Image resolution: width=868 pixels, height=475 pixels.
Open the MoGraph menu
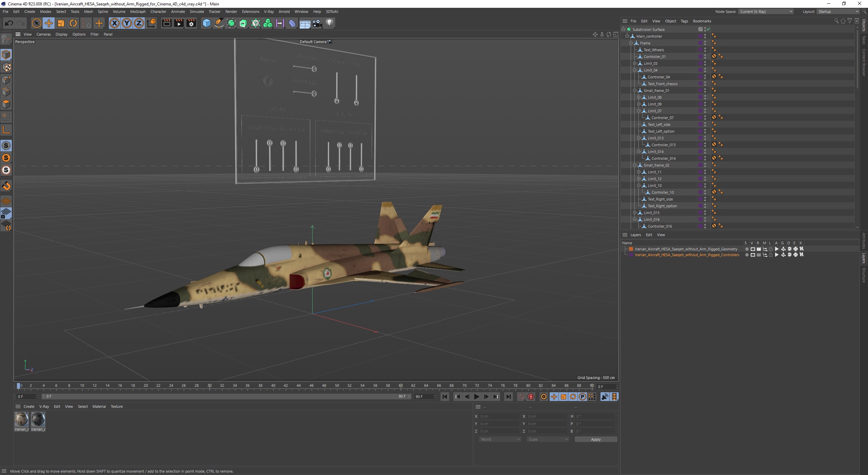[138, 12]
